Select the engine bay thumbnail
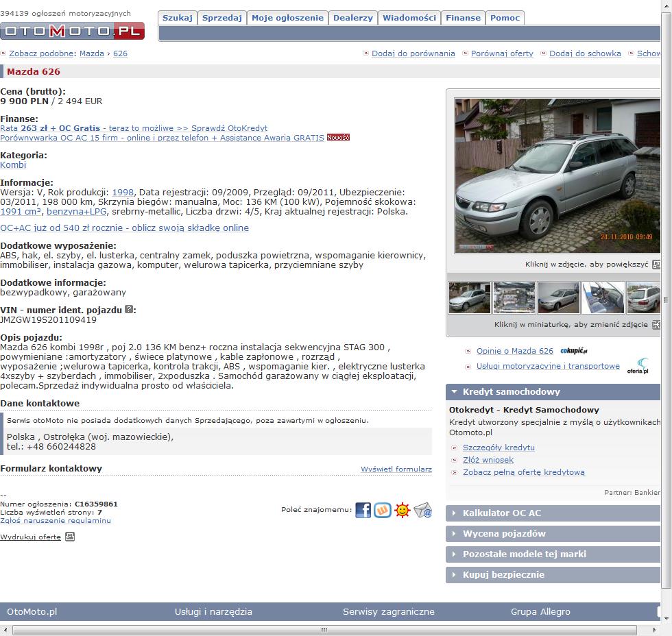Image resolution: width=672 pixels, height=636 pixels. [514, 297]
